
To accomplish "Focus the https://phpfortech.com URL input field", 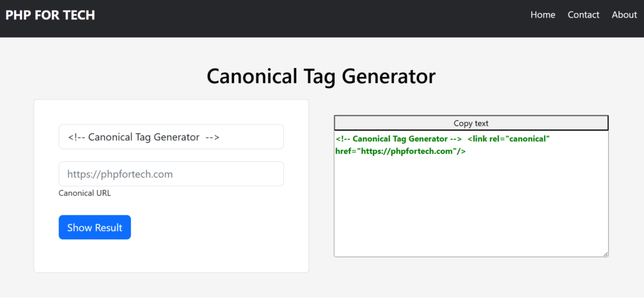I will 172,174.
